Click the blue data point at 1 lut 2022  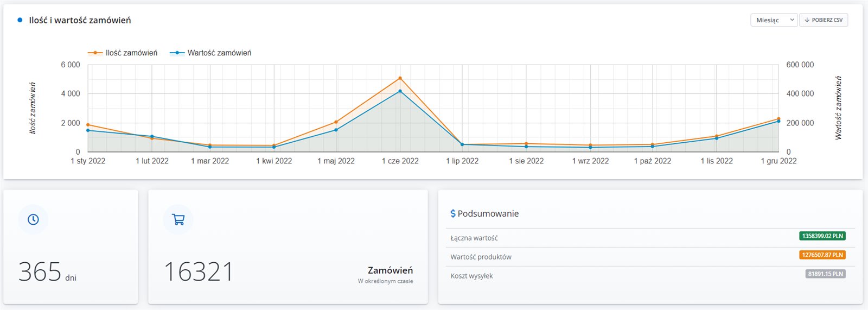(x=152, y=136)
